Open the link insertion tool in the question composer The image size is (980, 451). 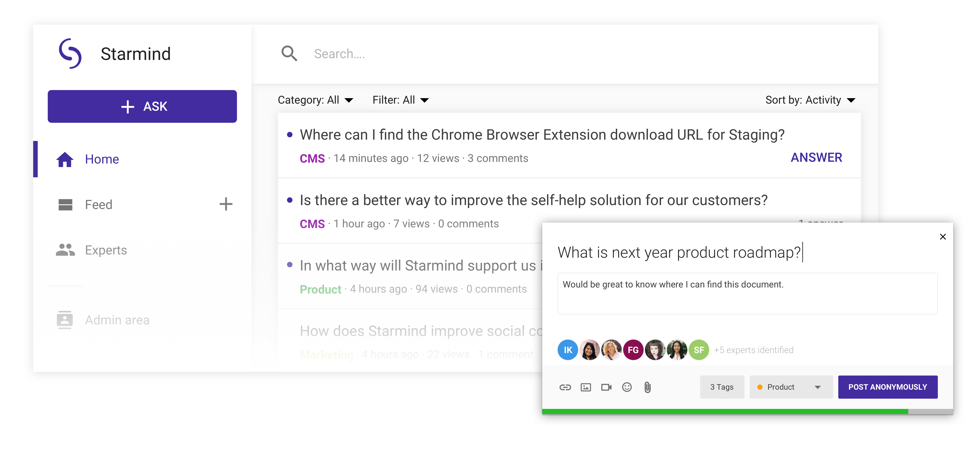click(x=566, y=387)
